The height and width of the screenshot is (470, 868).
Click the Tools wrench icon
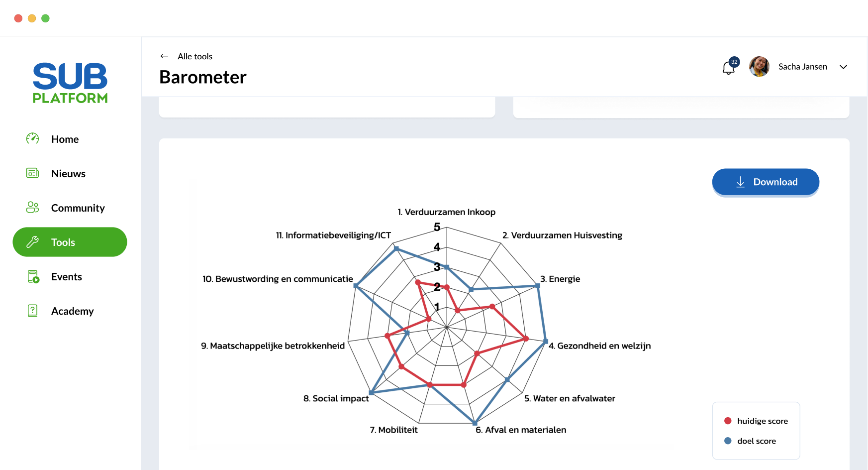32,242
